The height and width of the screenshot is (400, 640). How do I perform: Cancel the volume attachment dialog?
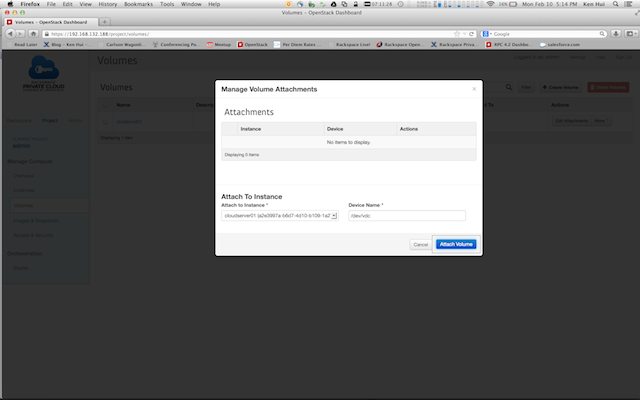click(x=420, y=244)
